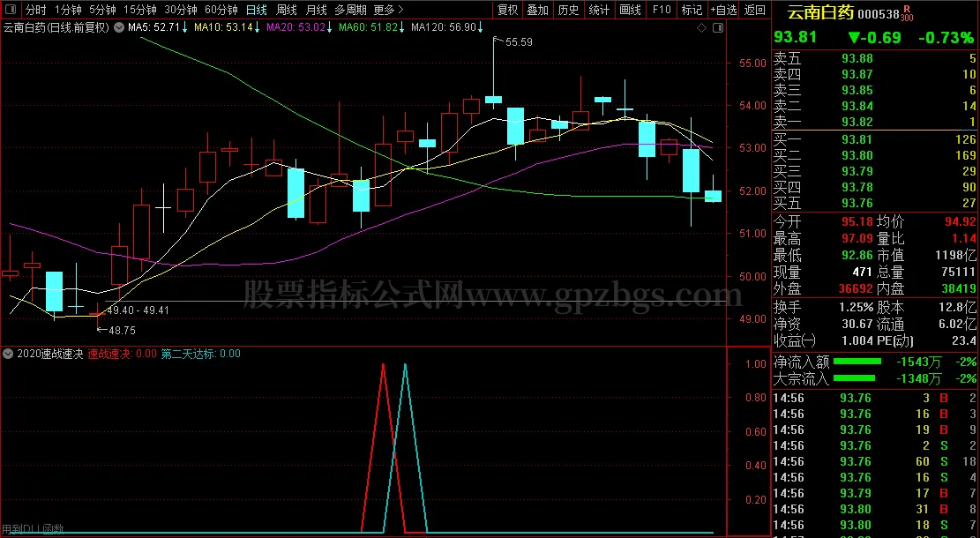Click stock code 000538
Image resolution: width=980 pixels, height=538 pixels.
pos(879,14)
